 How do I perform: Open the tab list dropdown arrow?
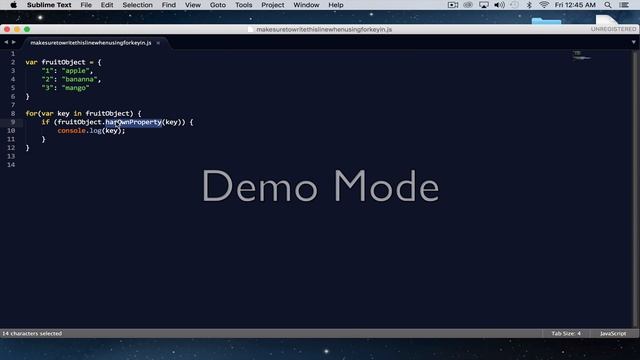(x=633, y=42)
